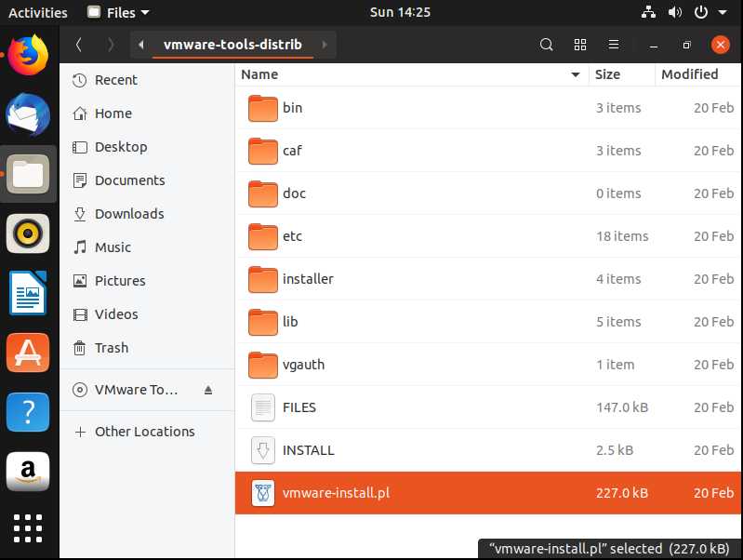
Task: Click the search magnifier icon
Action: point(547,45)
